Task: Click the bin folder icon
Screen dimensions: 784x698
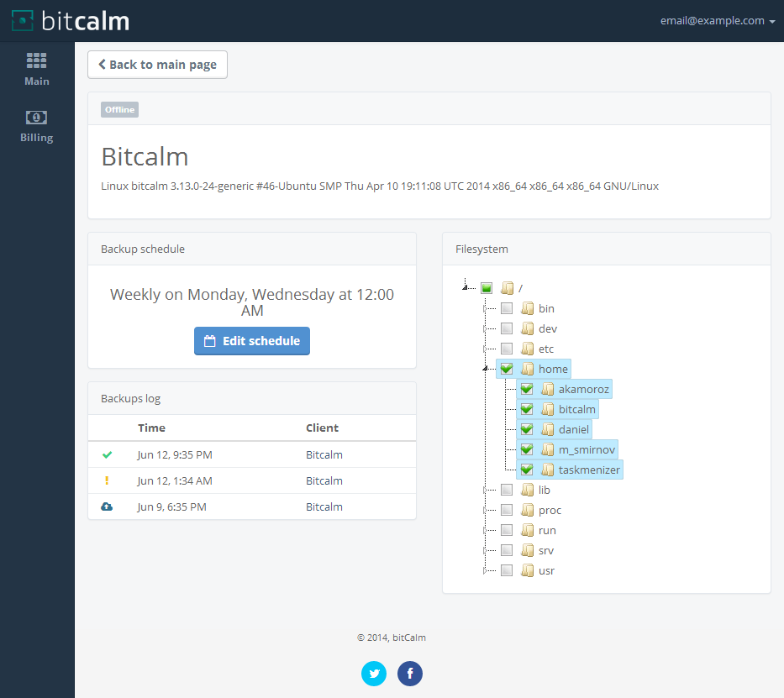Action: pos(527,308)
